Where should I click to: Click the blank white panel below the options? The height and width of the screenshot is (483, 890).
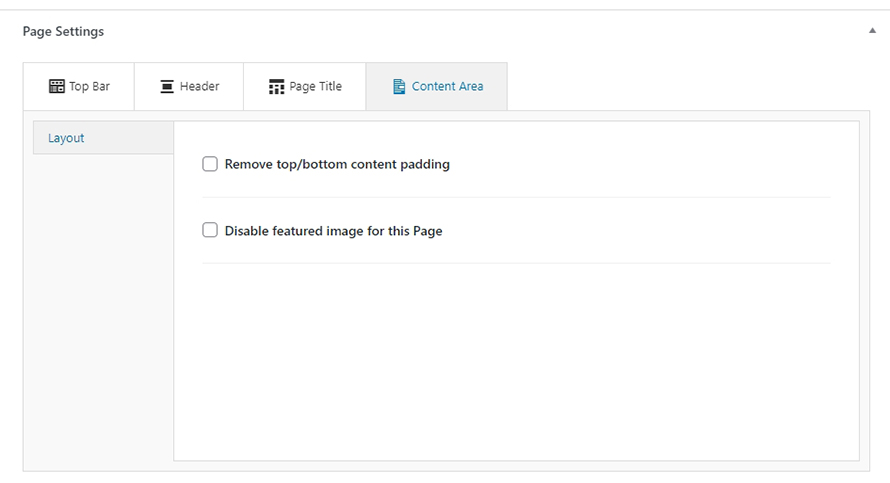coord(517,362)
